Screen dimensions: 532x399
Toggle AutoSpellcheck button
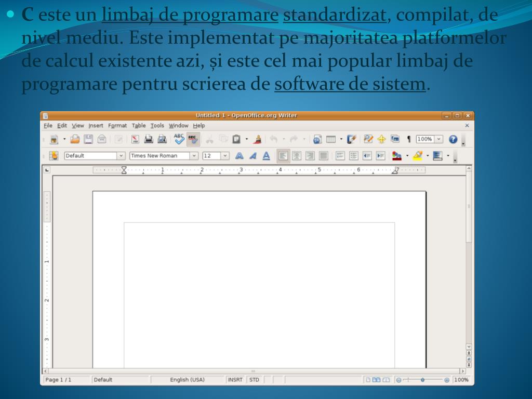point(193,139)
